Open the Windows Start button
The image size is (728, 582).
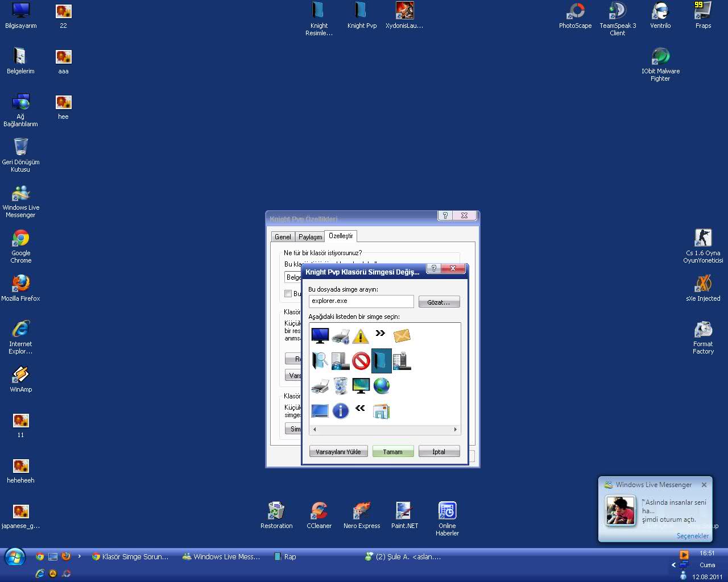click(15, 558)
